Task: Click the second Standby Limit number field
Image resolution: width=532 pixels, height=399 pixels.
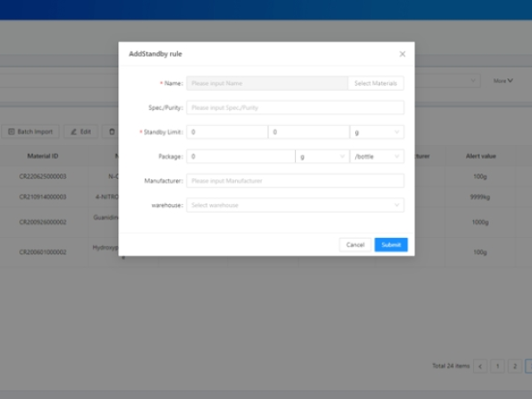Action: pyautogui.click(x=308, y=132)
